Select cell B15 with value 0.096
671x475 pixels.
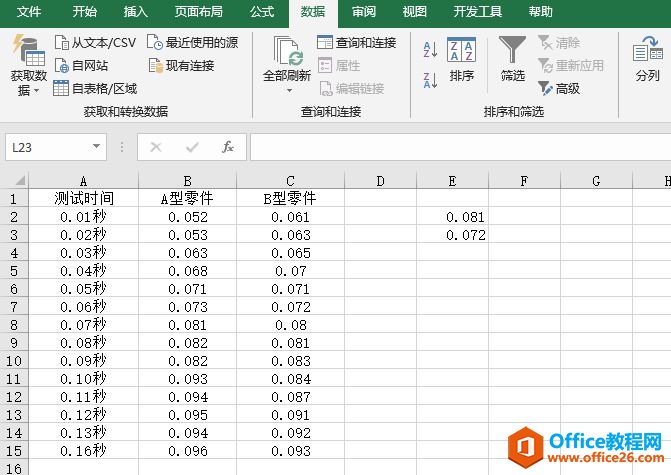tap(187, 451)
